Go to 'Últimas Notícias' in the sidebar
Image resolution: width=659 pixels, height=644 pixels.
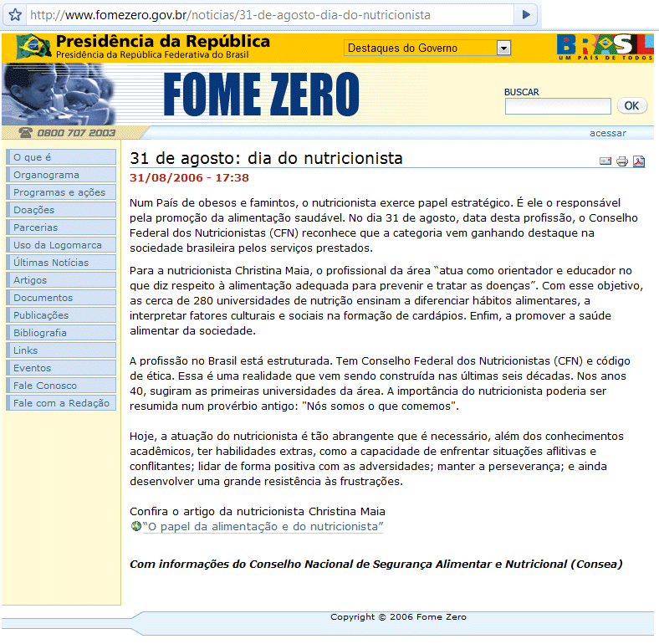pos(60,263)
